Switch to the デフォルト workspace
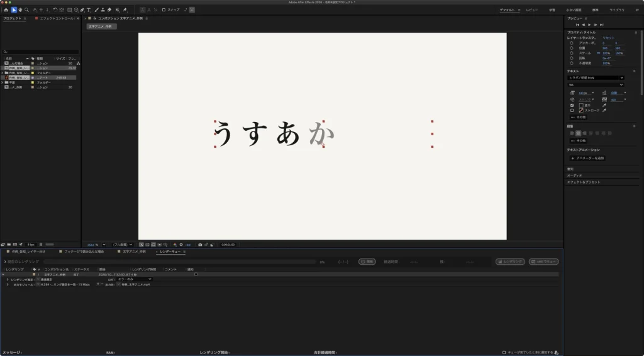Viewport: 644px width, 356px height. coord(508,10)
